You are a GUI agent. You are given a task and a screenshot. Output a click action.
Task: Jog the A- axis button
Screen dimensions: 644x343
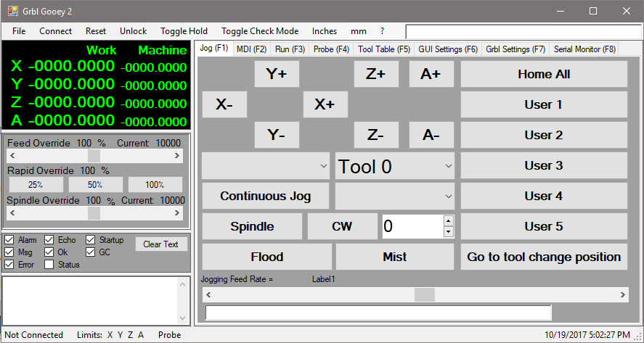pyautogui.click(x=431, y=135)
